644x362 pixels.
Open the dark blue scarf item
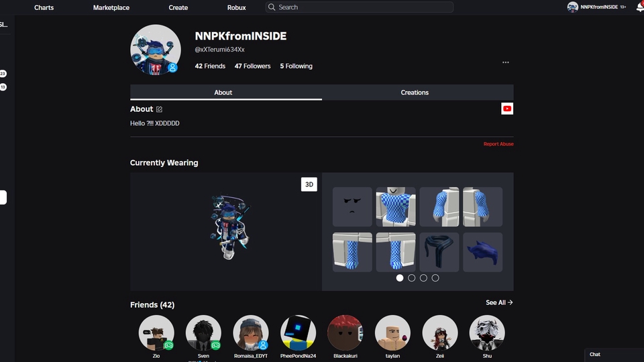click(439, 252)
